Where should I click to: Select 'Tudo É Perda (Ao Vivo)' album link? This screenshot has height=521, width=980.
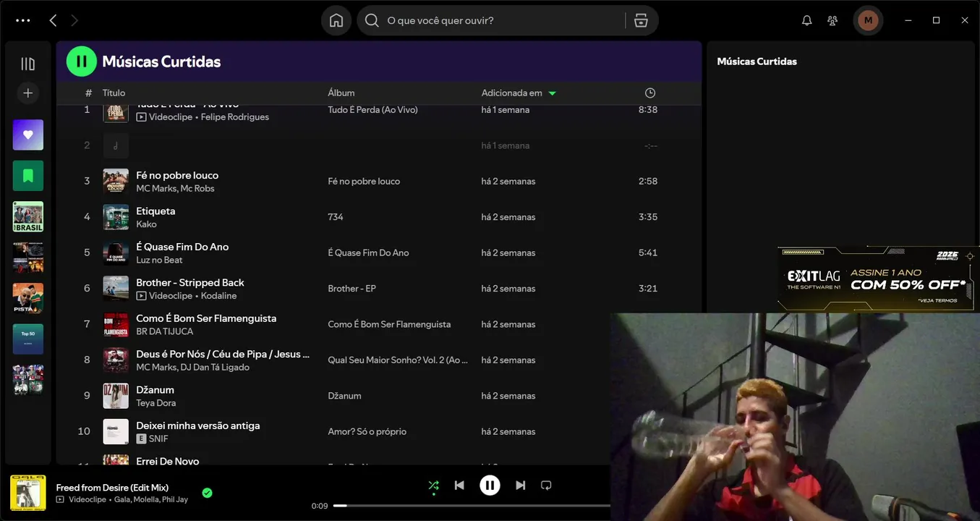(372, 110)
